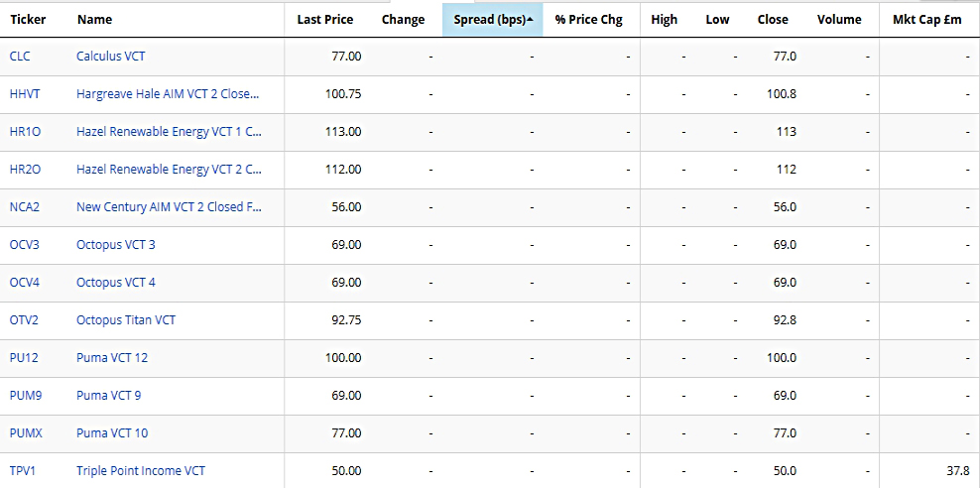Click the Spread (bps) sorted column header
Screen dimensions: 980x488
[493, 20]
